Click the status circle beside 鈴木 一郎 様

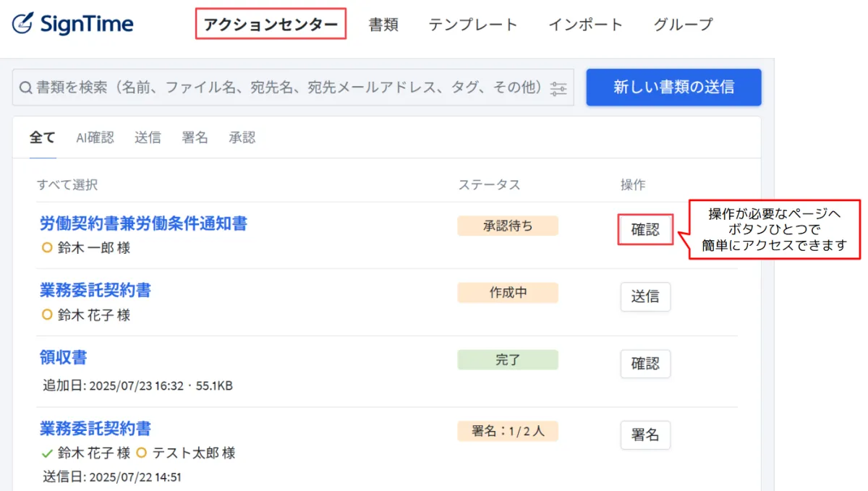pyautogui.click(x=47, y=247)
